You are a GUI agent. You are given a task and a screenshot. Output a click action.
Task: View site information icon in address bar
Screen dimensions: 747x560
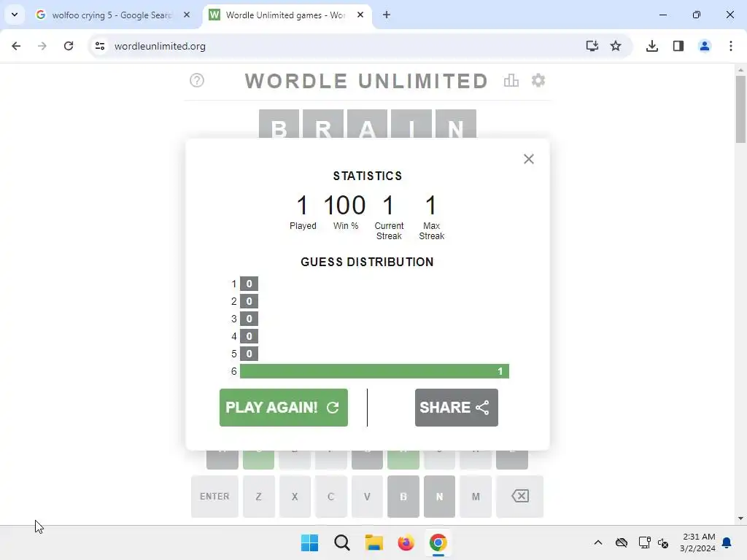pos(100,46)
